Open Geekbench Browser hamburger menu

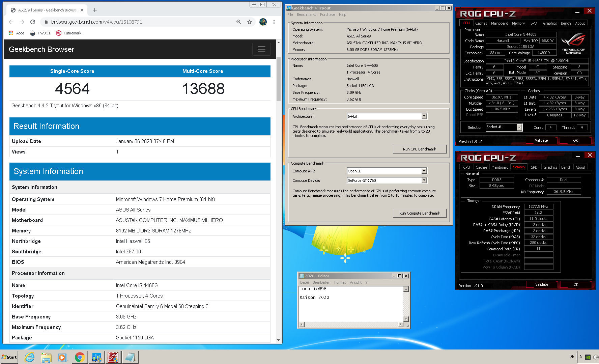(261, 49)
